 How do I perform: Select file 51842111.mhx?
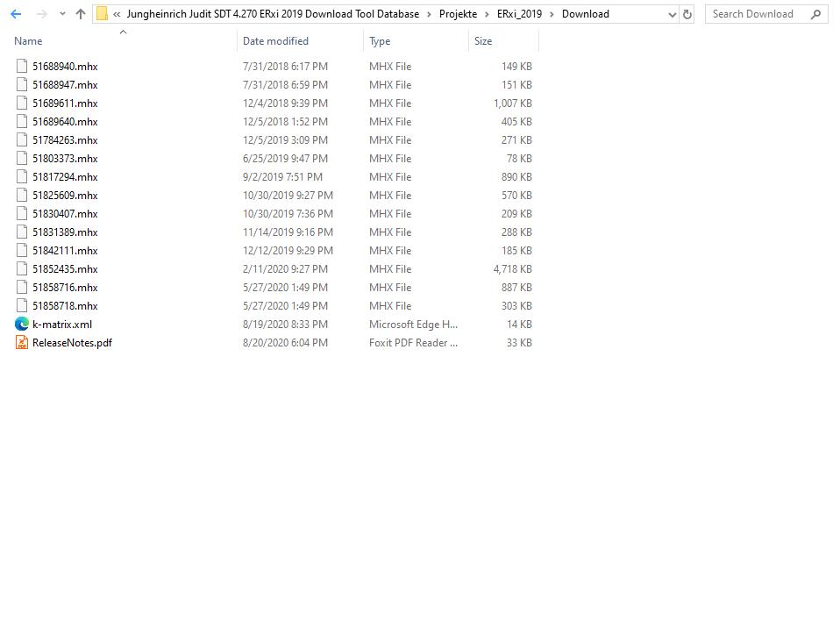[65, 250]
